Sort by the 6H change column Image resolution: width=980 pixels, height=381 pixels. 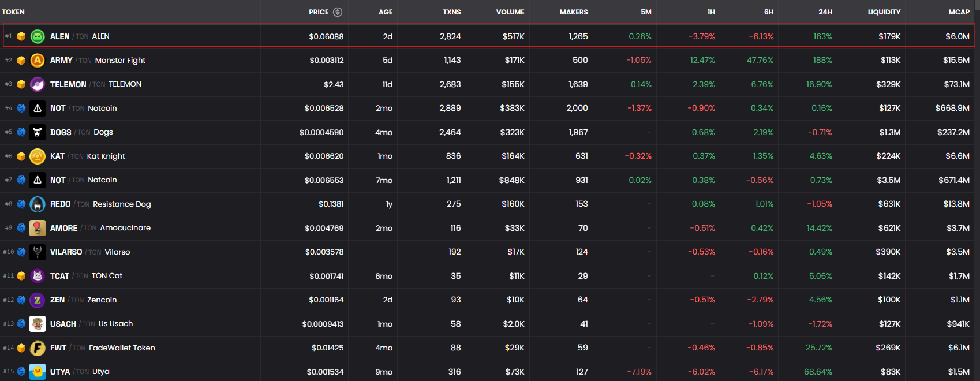click(x=769, y=12)
